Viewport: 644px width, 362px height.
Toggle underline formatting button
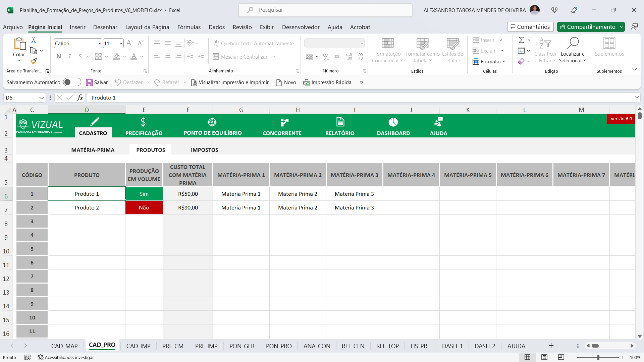point(80,57)
